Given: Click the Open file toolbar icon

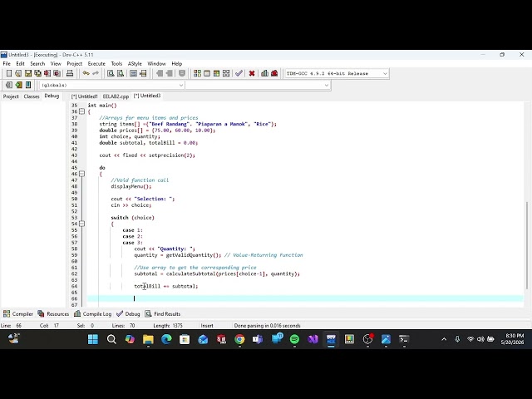Looking at the screenshot, I should (x=18, y=73).
